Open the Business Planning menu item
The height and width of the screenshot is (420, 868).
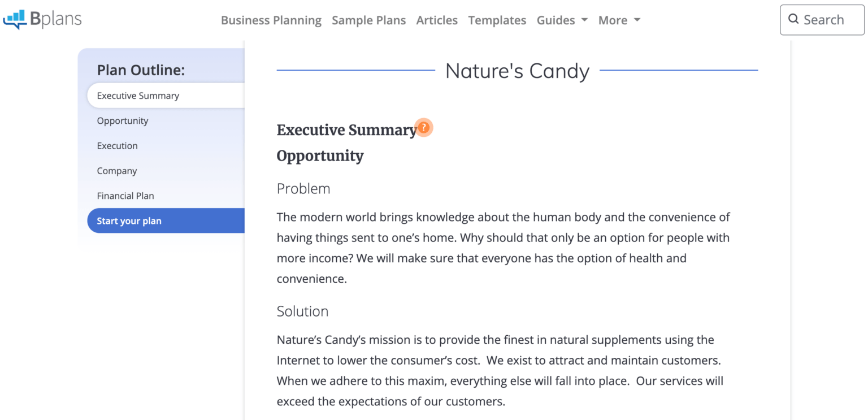[271, 20]
